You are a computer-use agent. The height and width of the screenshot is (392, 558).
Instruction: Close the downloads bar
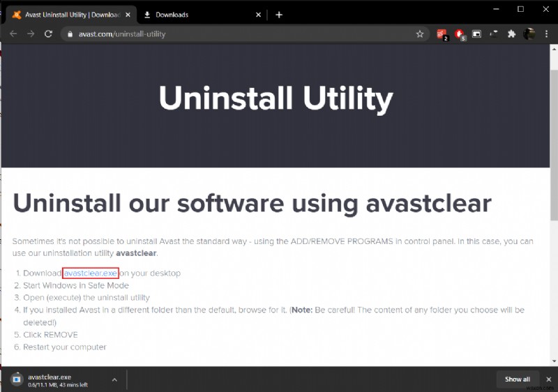click(549, 379)
